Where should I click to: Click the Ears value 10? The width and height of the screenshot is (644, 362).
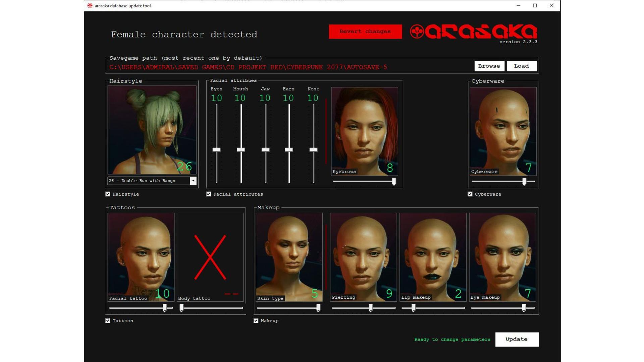click(x=288, y=98)
